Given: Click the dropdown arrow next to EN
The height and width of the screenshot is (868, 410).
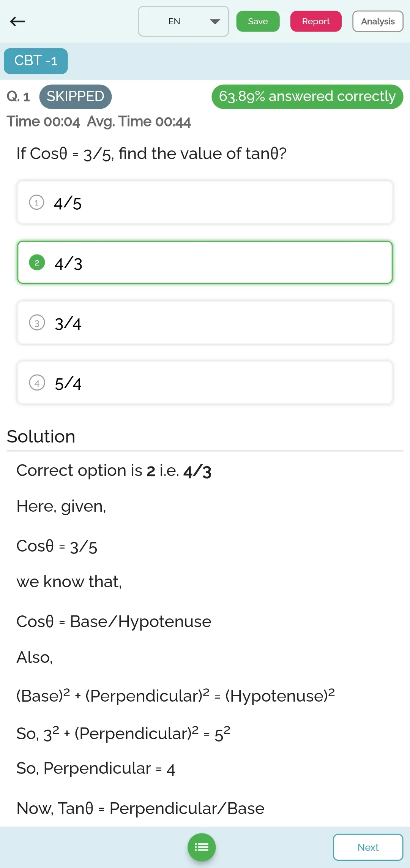Looking at the screenshot, I should 215,22.
